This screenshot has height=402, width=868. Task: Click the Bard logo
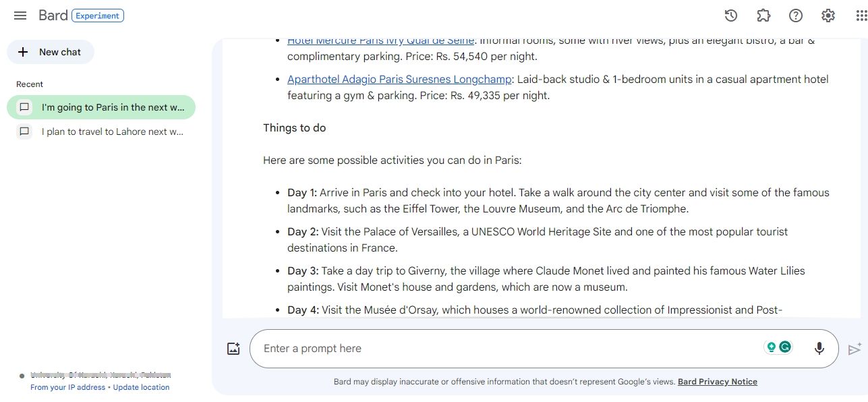pos(53,15)
